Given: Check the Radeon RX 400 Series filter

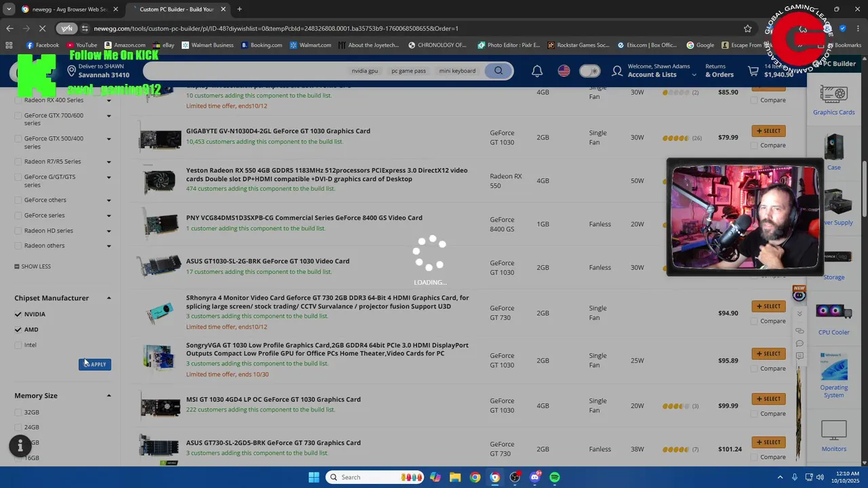Looking at the screenshot, I should coord(18,100).
